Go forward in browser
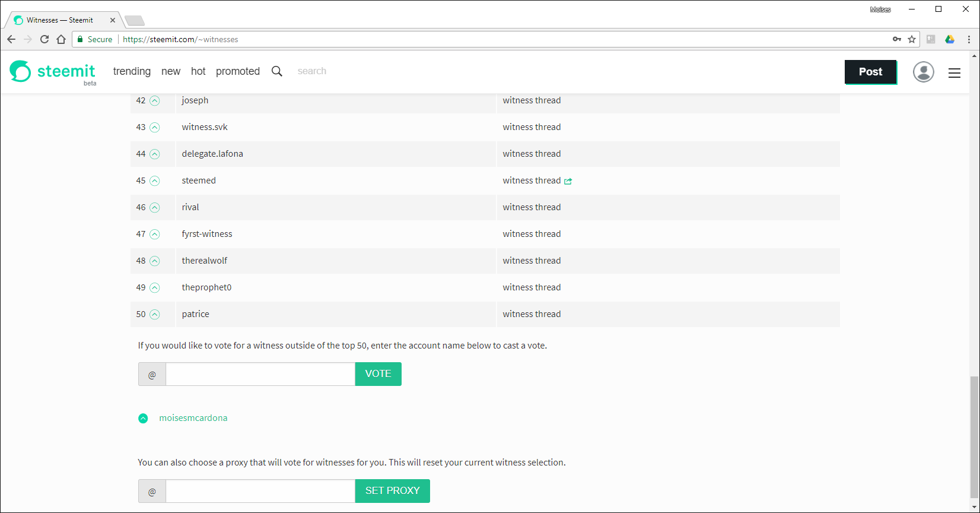 click(28, 39)
